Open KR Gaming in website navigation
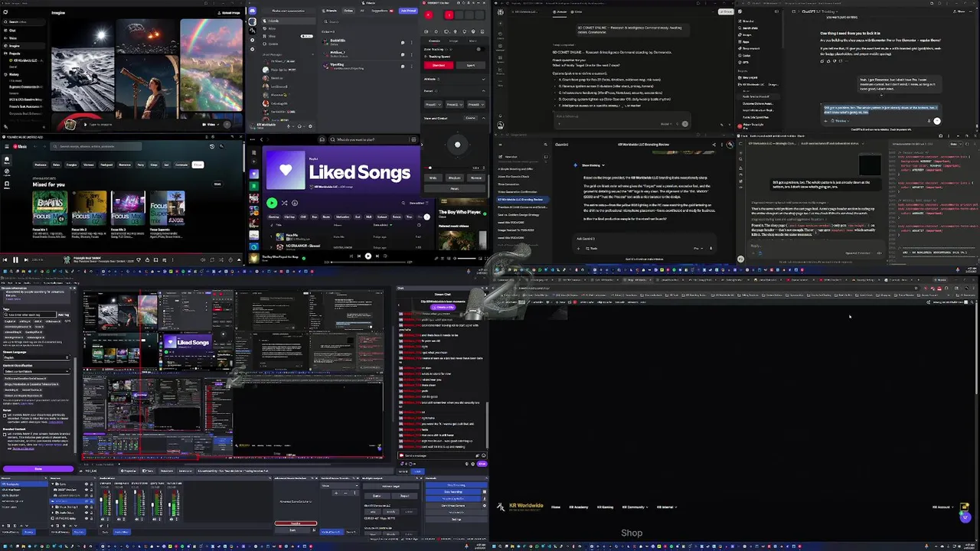This screenshot has height=551, width=980. pos(605,507)
